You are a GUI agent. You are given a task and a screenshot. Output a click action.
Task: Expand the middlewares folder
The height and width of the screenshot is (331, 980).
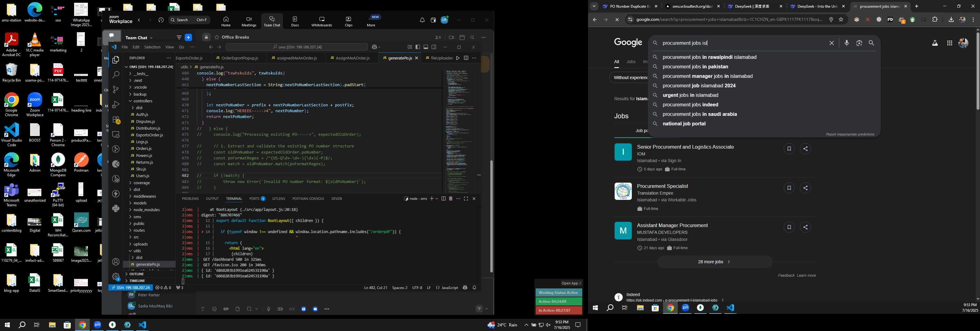pyautogui.click(x=145, y=196)
